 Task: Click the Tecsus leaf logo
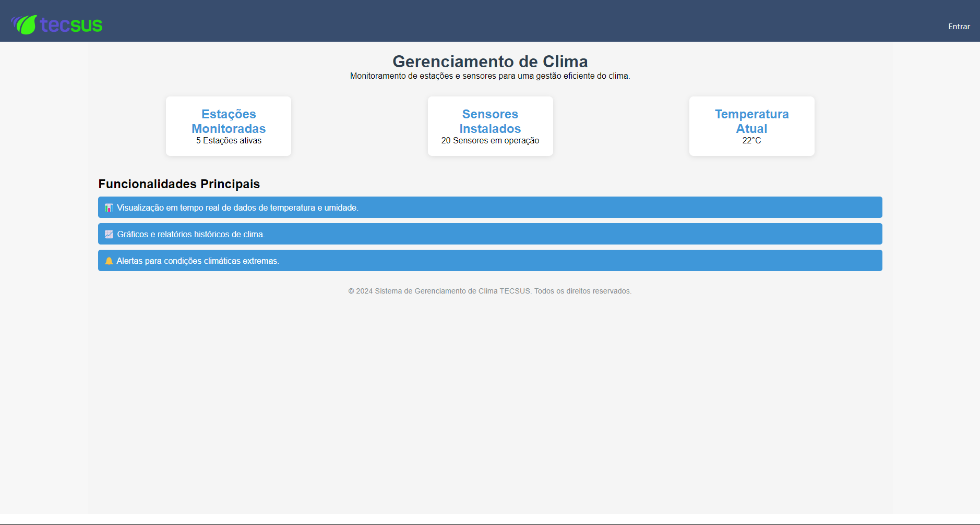tap(24, 25)
